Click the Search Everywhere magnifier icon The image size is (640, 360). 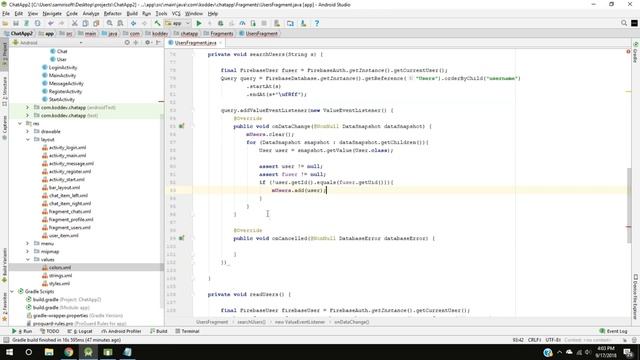click(624, 23)
